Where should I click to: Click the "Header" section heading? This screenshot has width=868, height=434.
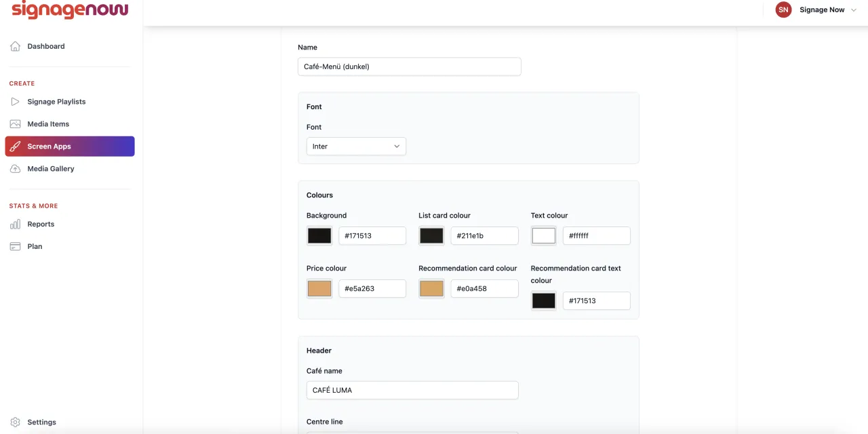click(x=319, y=351)
